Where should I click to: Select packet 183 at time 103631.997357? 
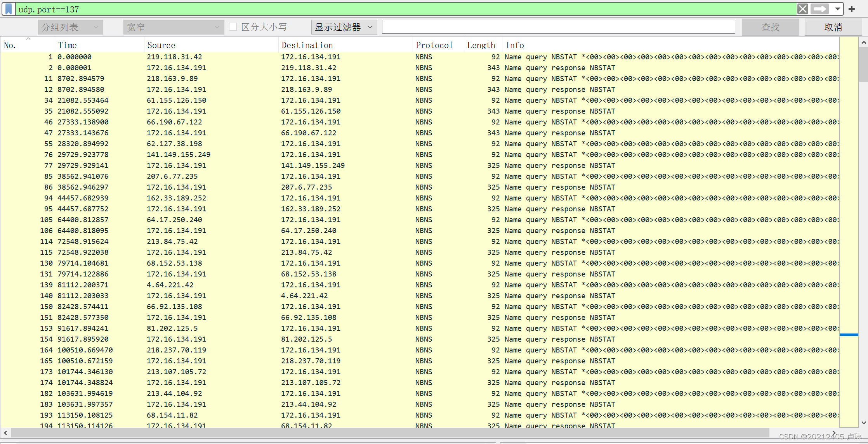(x=420, y=404)
